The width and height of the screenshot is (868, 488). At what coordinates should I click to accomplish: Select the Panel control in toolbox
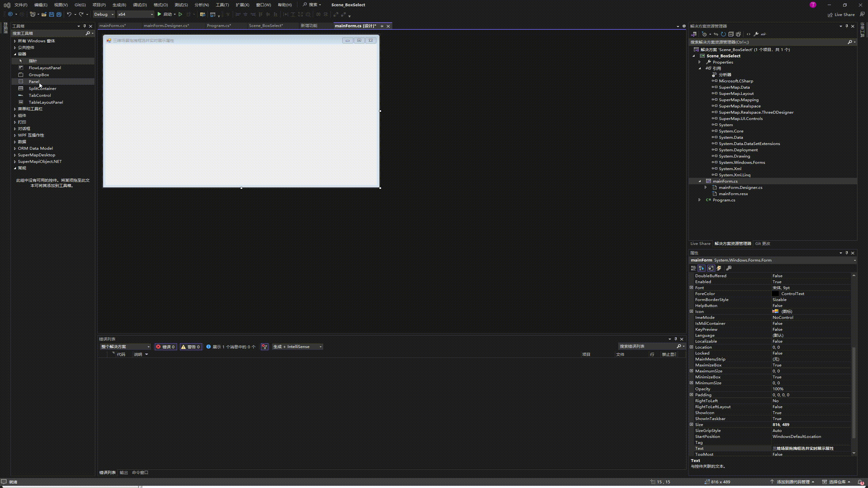53,82
